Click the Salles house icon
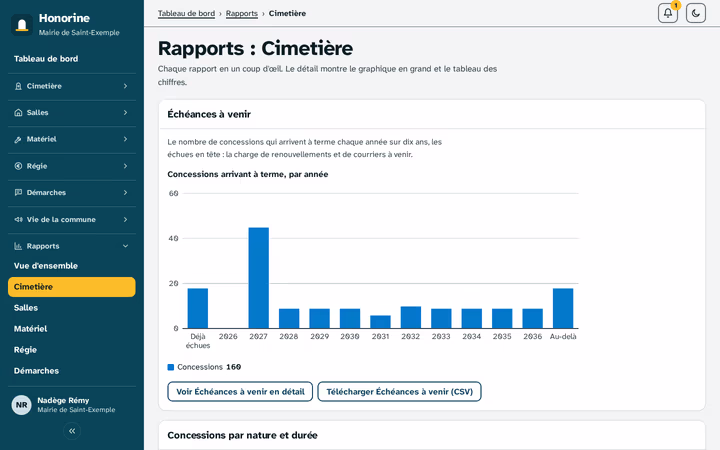This screenshot has width=720, height=450. click(18, 112)
